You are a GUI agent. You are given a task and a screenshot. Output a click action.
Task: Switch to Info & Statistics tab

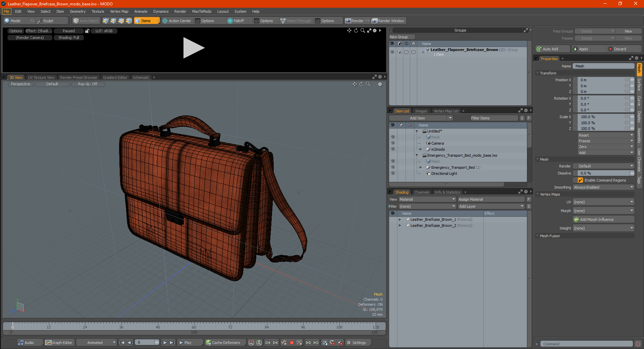tap(447, 192)
